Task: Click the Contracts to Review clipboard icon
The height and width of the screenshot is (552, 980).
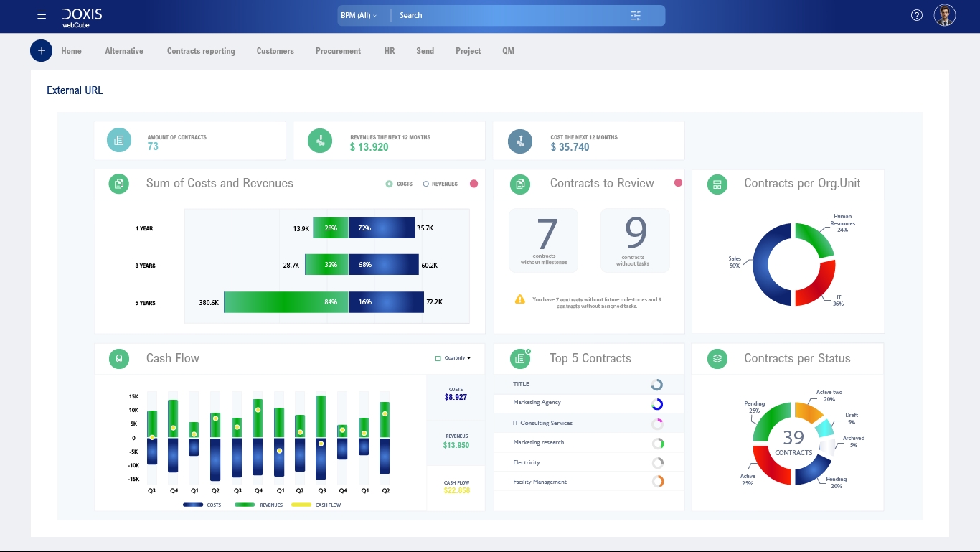Action: (519, 184)
